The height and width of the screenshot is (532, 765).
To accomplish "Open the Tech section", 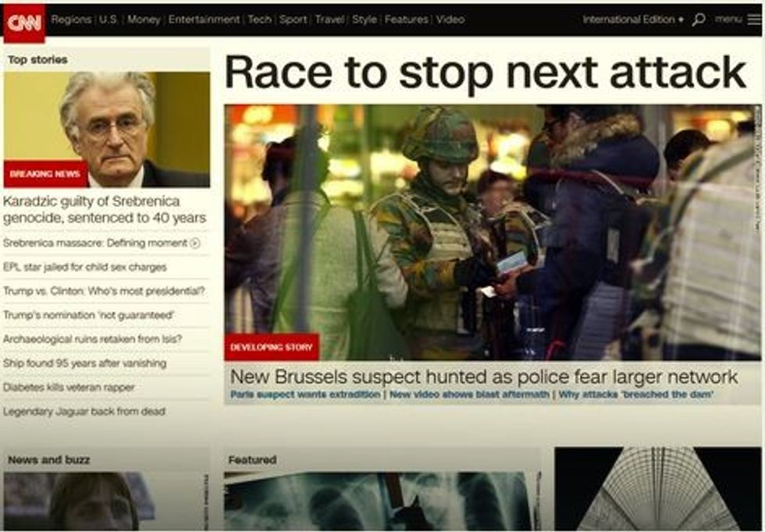I will (x=259, y=20).
